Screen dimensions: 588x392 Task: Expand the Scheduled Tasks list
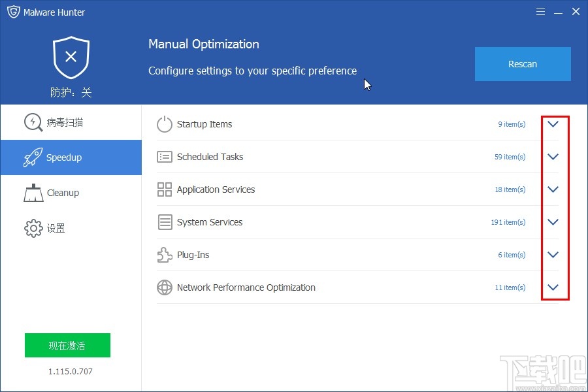(553, 157)
